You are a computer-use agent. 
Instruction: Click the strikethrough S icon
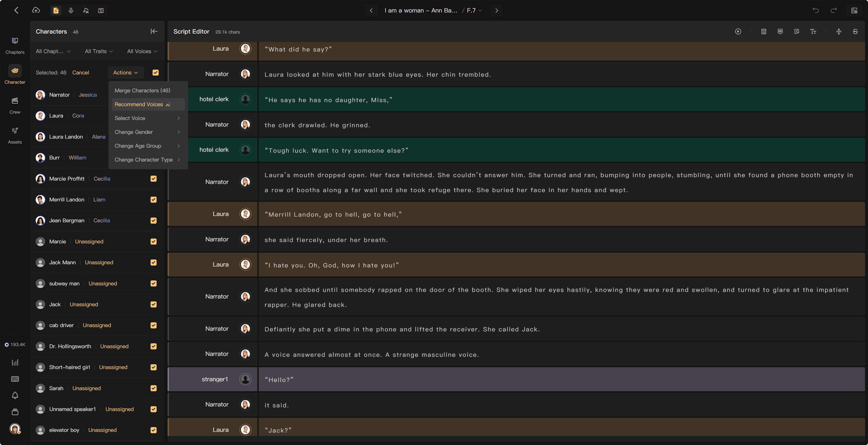tap(855, 31)
